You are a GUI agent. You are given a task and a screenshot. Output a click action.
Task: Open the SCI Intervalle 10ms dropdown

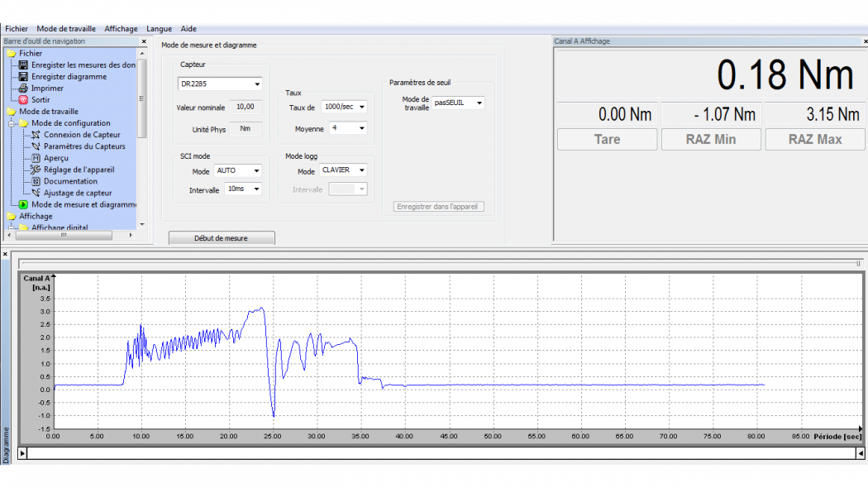click(256, 189)
